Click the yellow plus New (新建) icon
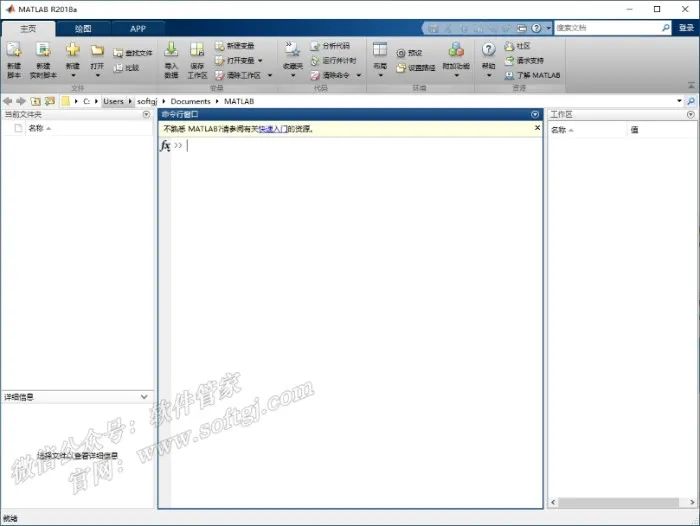 click(x=73, y=50)
